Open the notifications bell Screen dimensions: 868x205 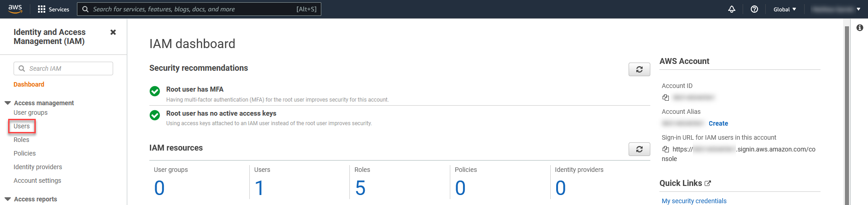(732, 9)
